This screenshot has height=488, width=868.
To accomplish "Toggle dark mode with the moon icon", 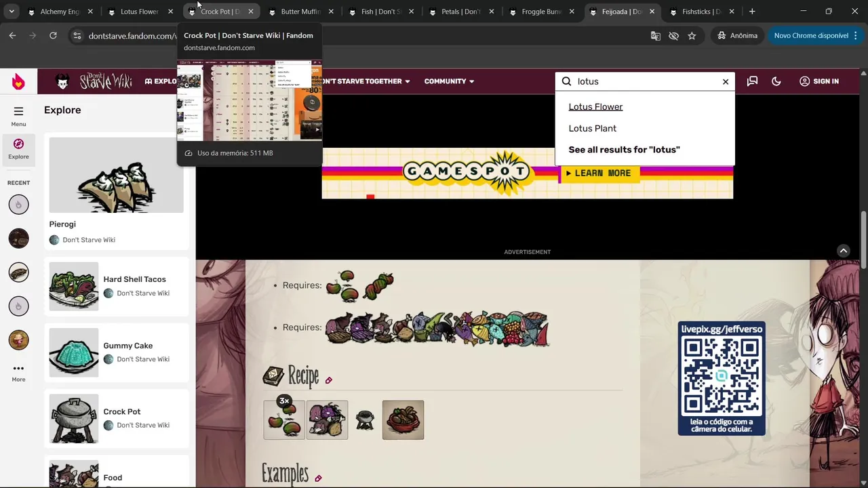I will 776,81.
